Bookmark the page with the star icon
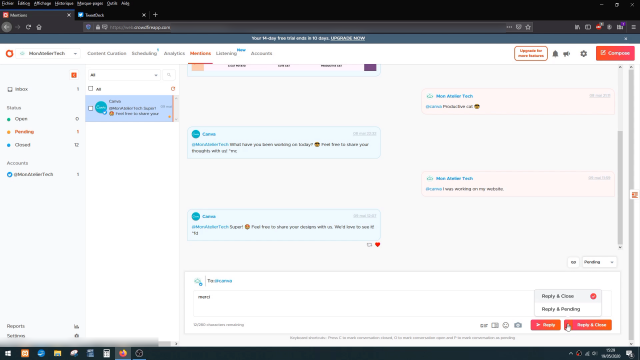 [x=528, y=27]
